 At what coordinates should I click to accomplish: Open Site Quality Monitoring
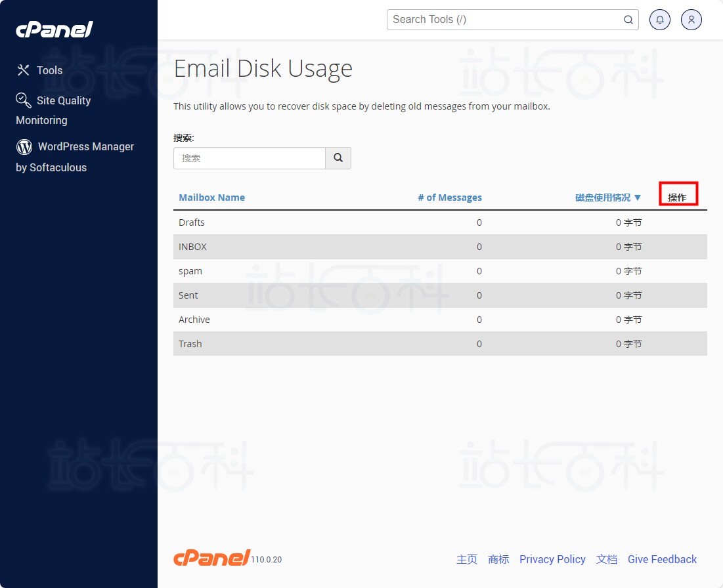click(63, 100)
